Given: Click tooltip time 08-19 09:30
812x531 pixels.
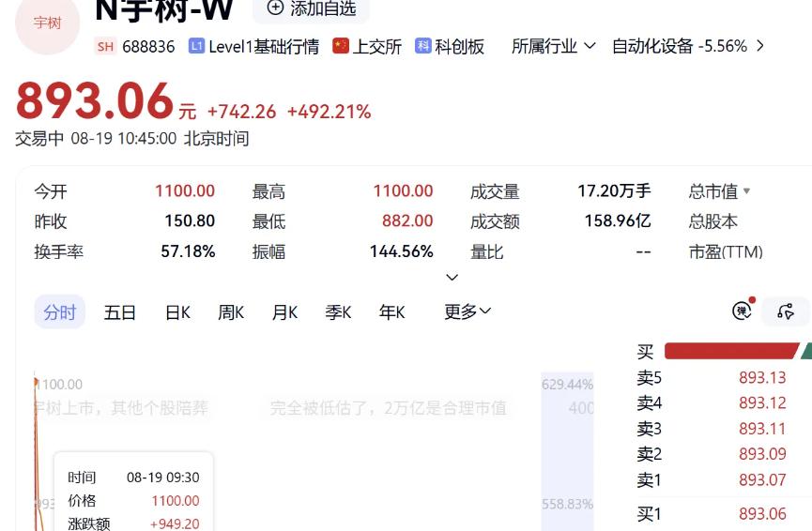Looking at the screenshot, I should point(163,478).
